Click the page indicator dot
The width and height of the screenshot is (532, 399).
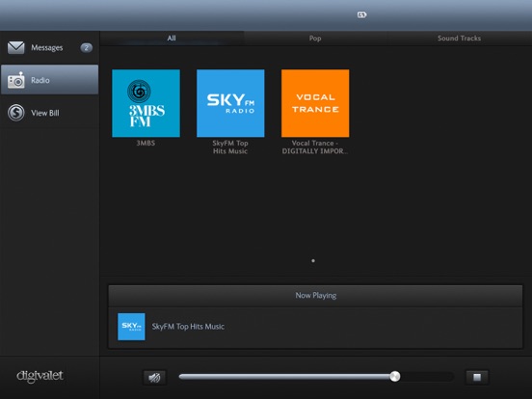(x=313, y=261)
